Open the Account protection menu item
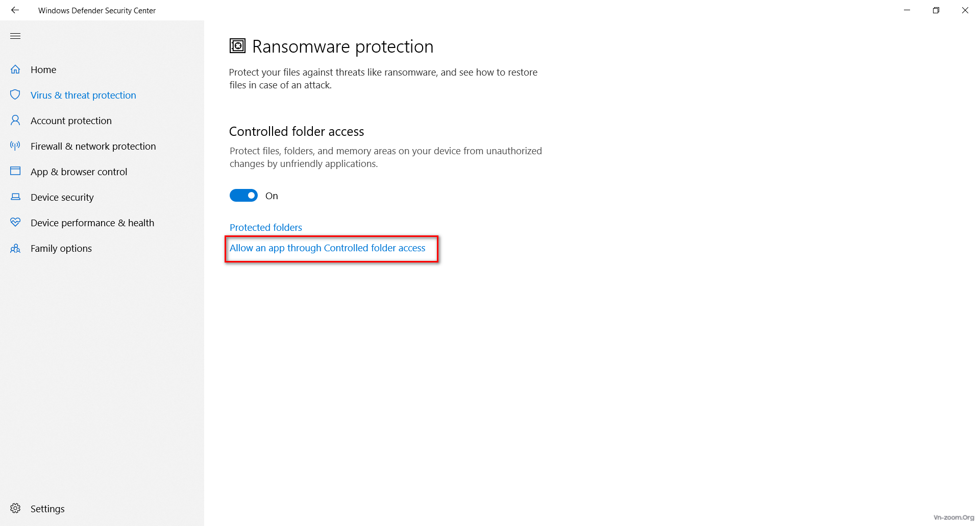 click(x=71, y=121)
